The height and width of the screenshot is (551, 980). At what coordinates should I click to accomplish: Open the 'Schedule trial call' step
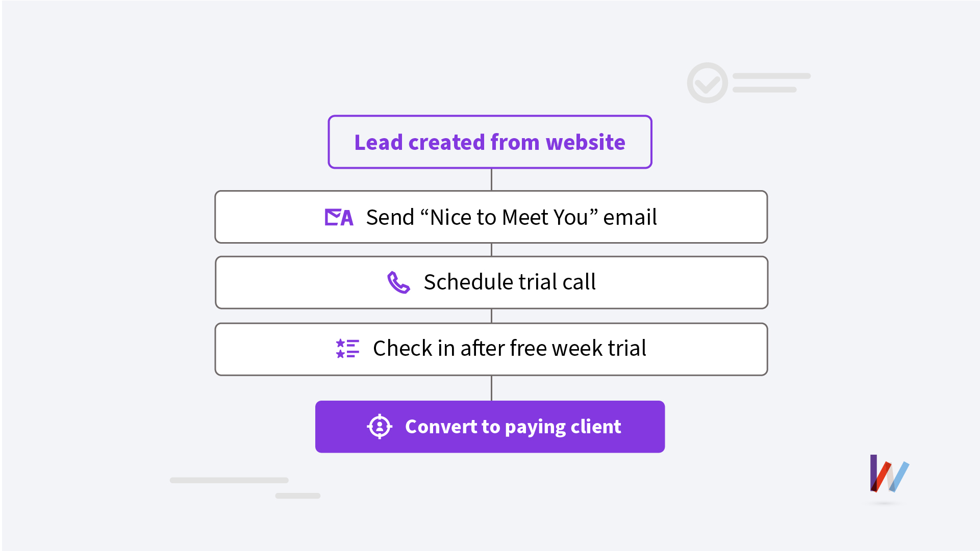[491, 282]
